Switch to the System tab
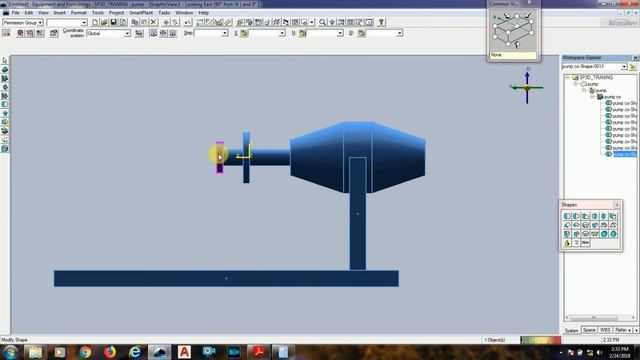The height and width of the screenshot is (360, 640). point(571,330)
